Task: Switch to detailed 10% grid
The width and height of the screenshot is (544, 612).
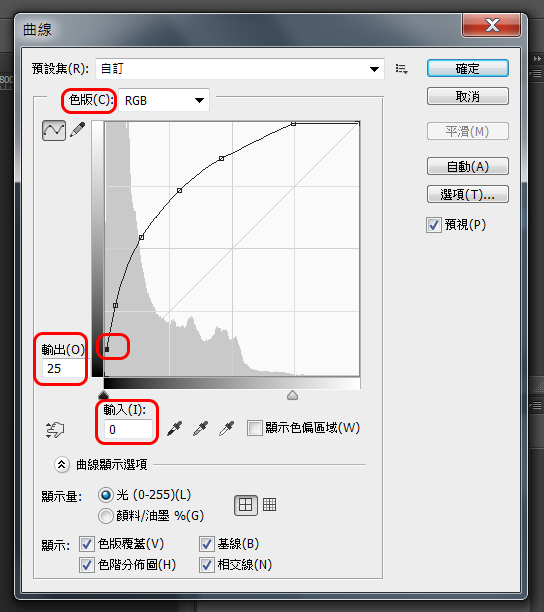Action: 269,505
